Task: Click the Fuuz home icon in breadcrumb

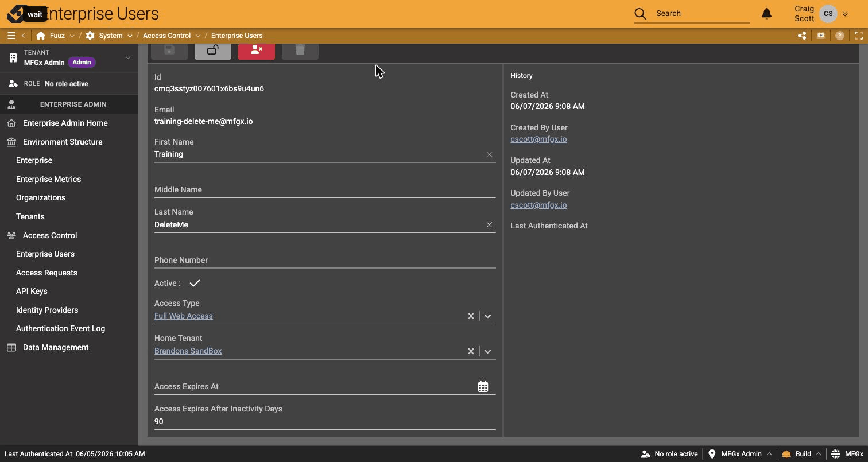Action: tap(41, 36)
